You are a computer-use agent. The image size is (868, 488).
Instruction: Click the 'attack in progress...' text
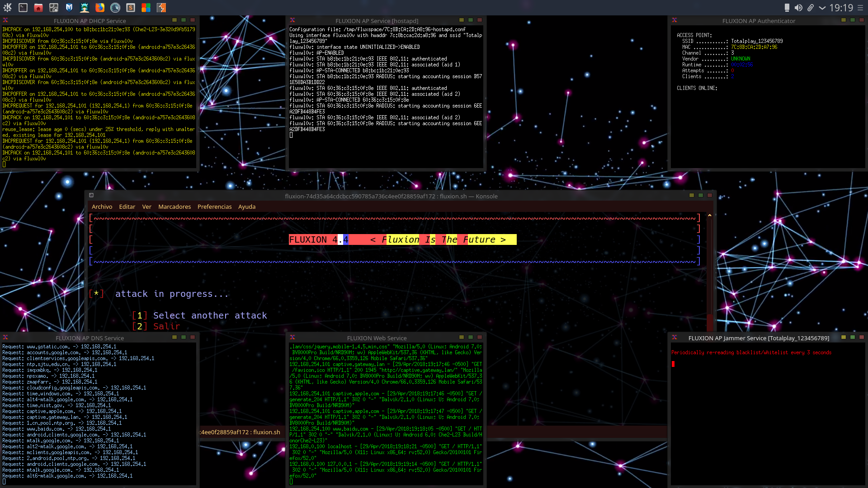[x=172, y=294]
